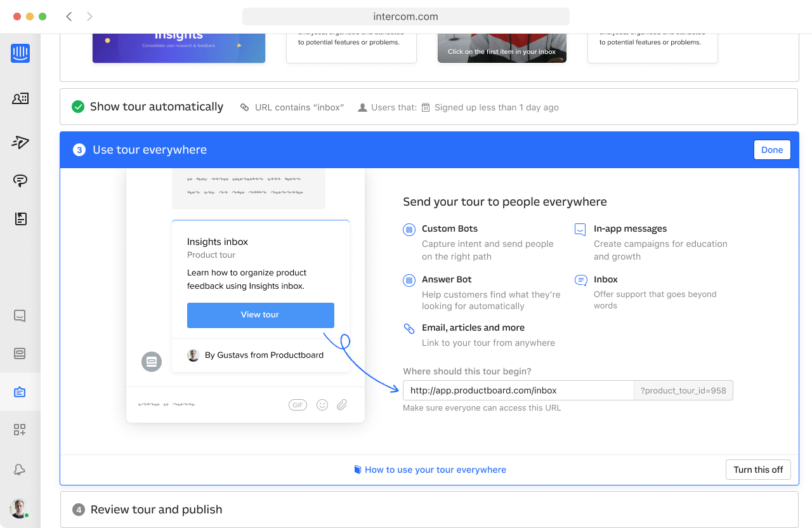Click the View tour button in the preview
Viewport: 812px width, 528px height.
pos(260,315)
